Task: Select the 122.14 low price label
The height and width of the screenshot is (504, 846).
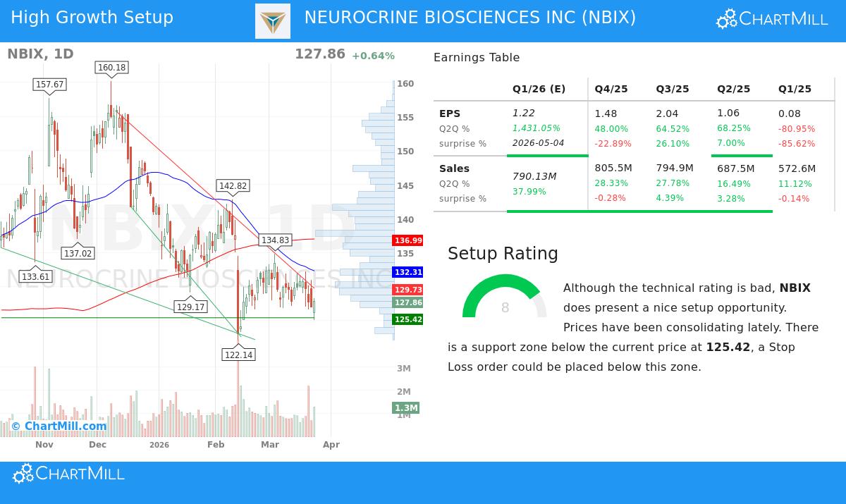Action: pos(238,355)
